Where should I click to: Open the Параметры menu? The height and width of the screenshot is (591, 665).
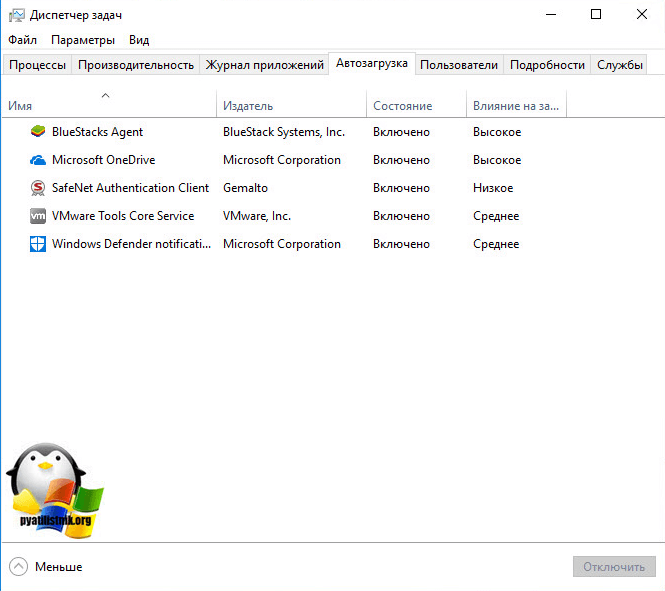point(83,40)
